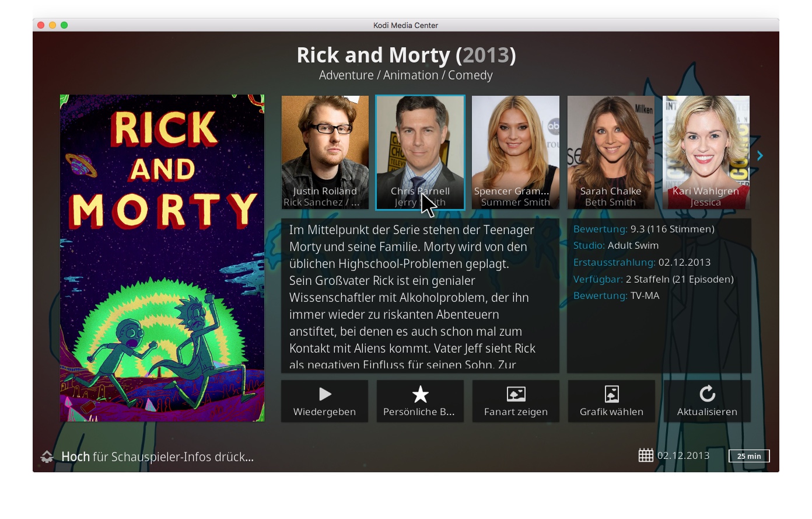The width and height of the screenshot is (812, 519).
Task: Click the German plot description text
Action: (412, 297)
